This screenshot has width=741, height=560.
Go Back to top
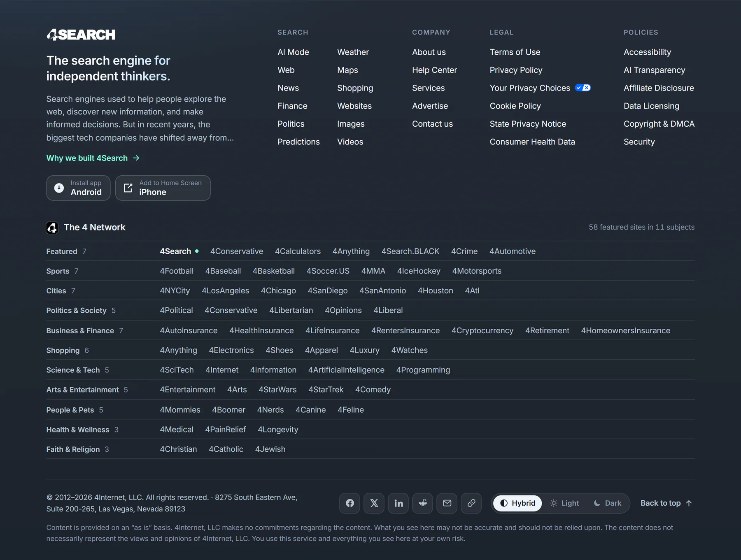[x=666, y=503]
